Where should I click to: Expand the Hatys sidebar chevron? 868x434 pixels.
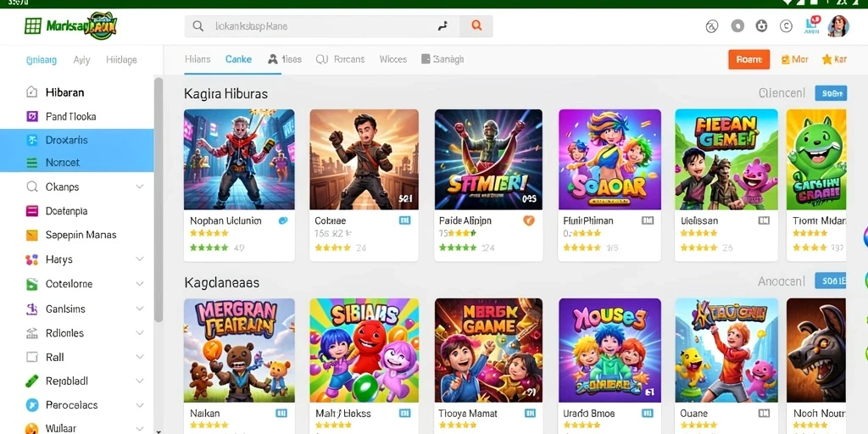coord(140,259)
